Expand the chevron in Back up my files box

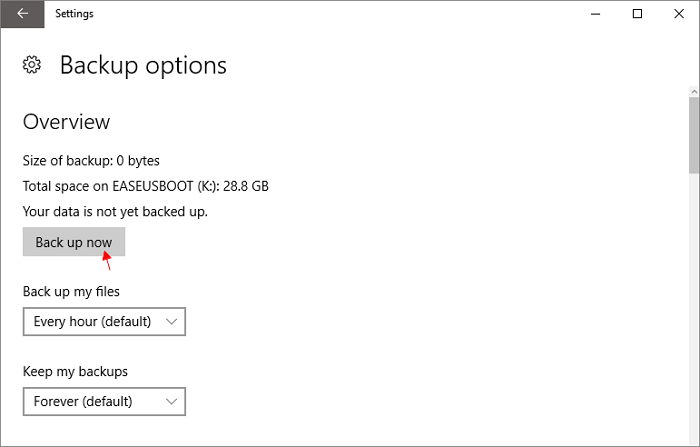point(171,322)
